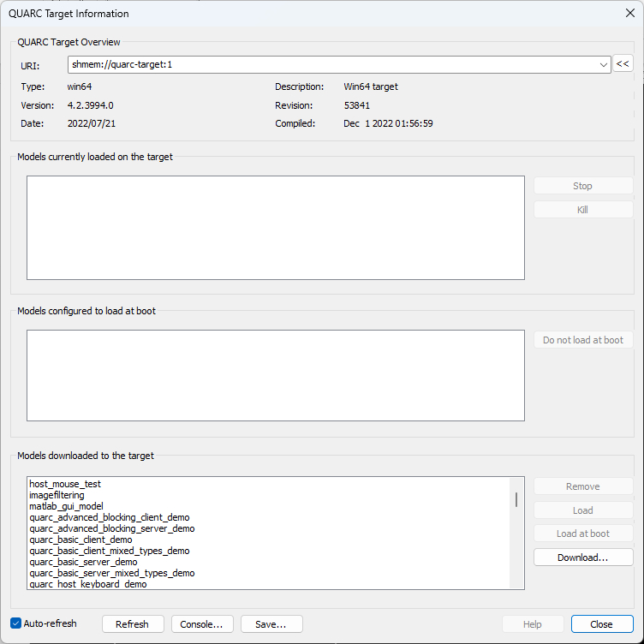
Task: Collapse the dialog with the << button
Action: pos(623,63)
